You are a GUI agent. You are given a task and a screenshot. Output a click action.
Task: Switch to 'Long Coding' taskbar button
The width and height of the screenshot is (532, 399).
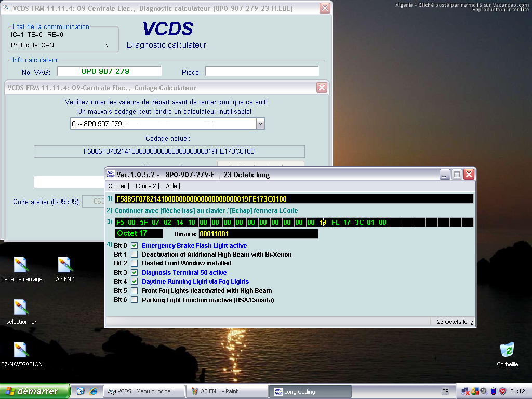tap(311, 391)
